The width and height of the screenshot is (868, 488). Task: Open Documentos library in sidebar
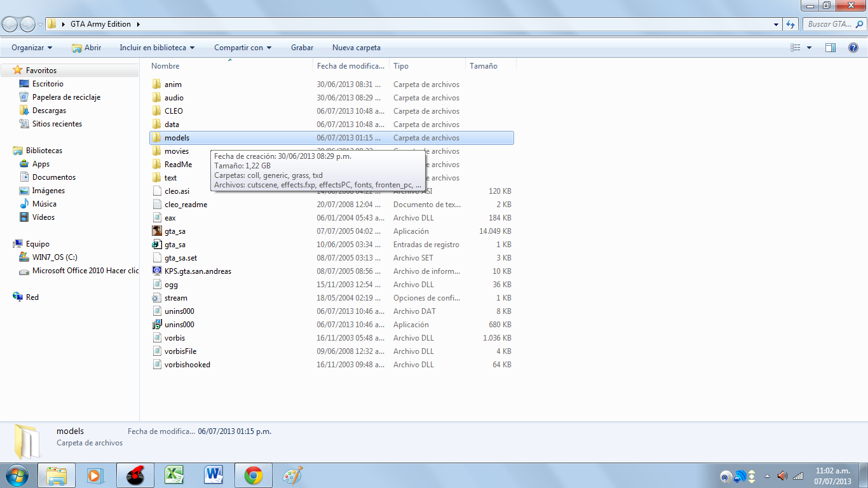click(x=54, y=177)
